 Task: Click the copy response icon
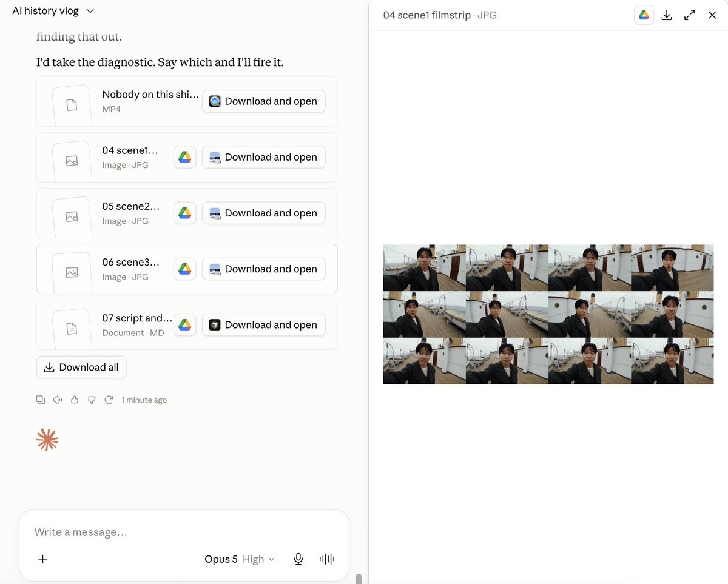pyautogui.click(x=41, y=400)
